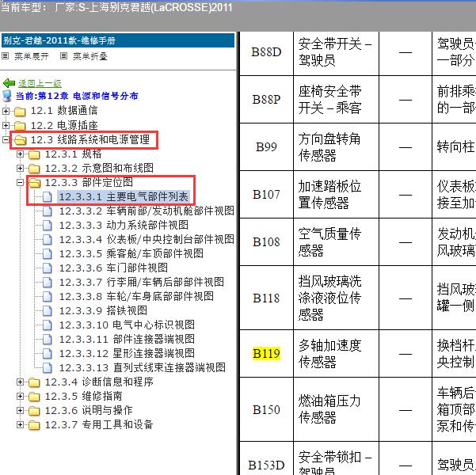Click folder icon of 12.3.6 说明与操作
The height and width of the screenshot is (475, 476).
click(x=34, y=411)
